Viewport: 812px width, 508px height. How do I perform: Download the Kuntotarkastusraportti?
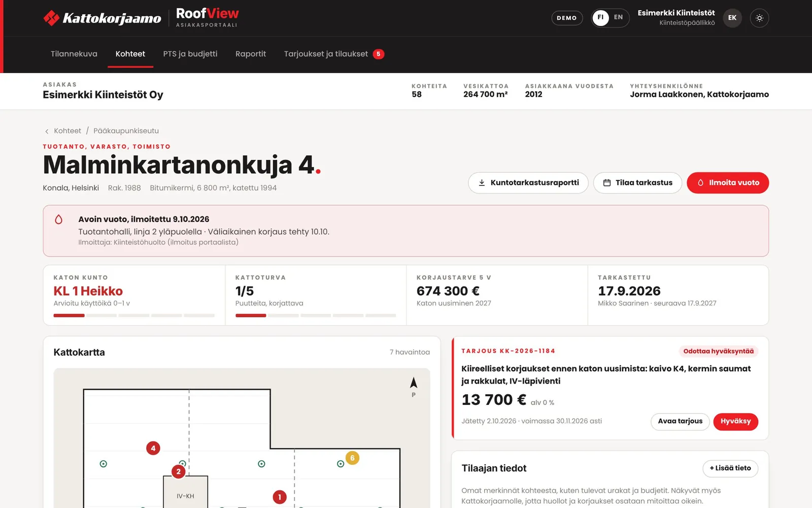pos(528,183)
